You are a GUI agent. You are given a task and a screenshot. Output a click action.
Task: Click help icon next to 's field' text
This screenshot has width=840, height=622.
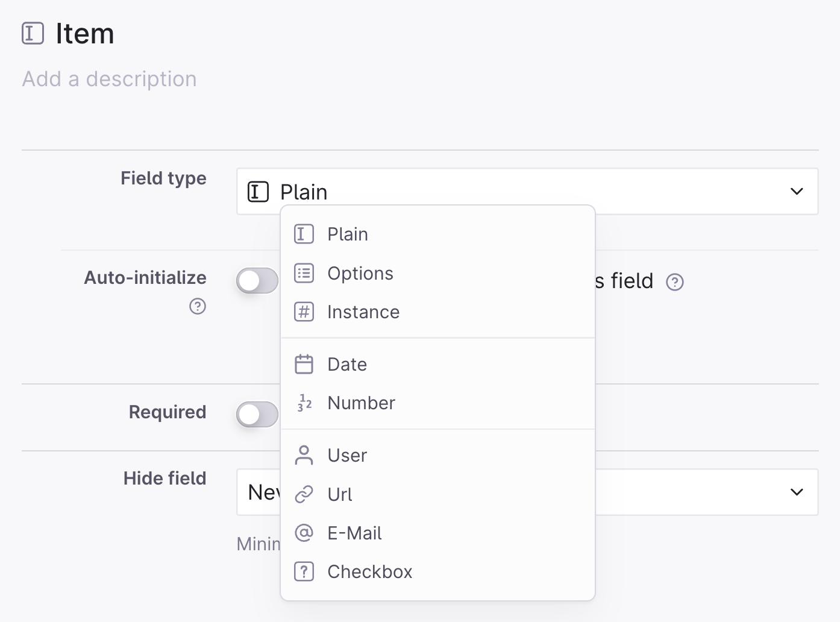(675, 281)
